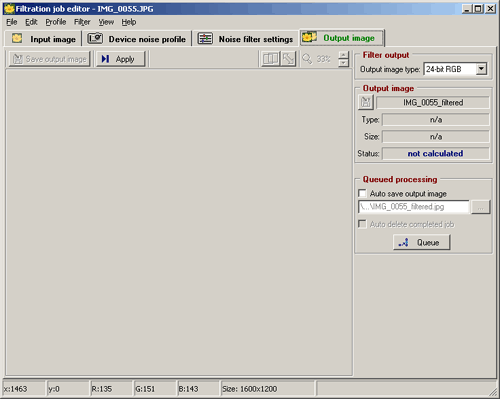Enable Auto save output image checkbox
The image size is (500, 399).
[x=362, y=193]
